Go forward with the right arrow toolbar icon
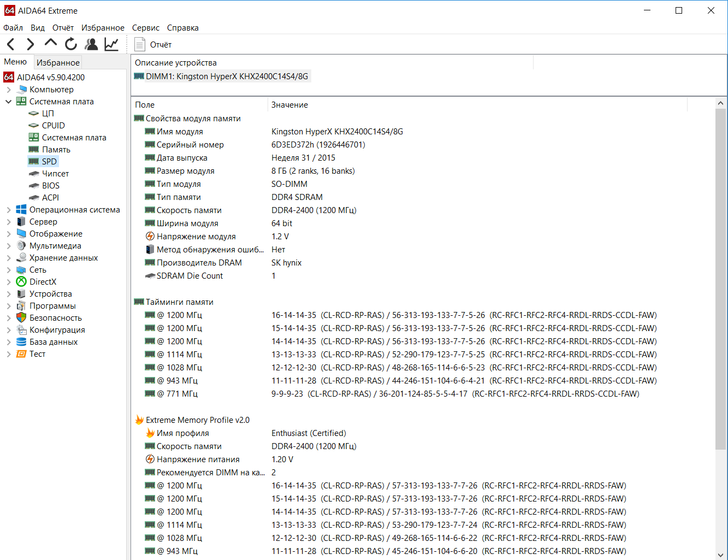Image resolution: width=728 pixels, height=560 pixels. coord(31,44)
